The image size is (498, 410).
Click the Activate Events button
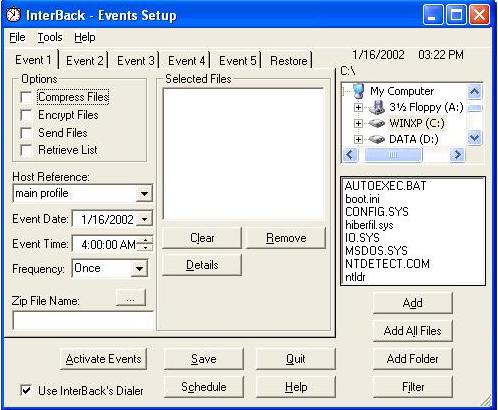pos(103,359)
